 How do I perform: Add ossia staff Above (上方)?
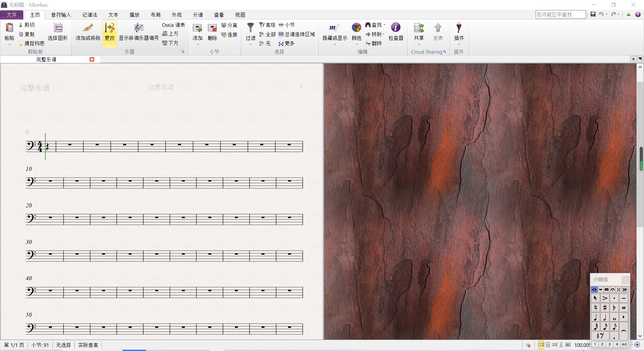point(170,34)
